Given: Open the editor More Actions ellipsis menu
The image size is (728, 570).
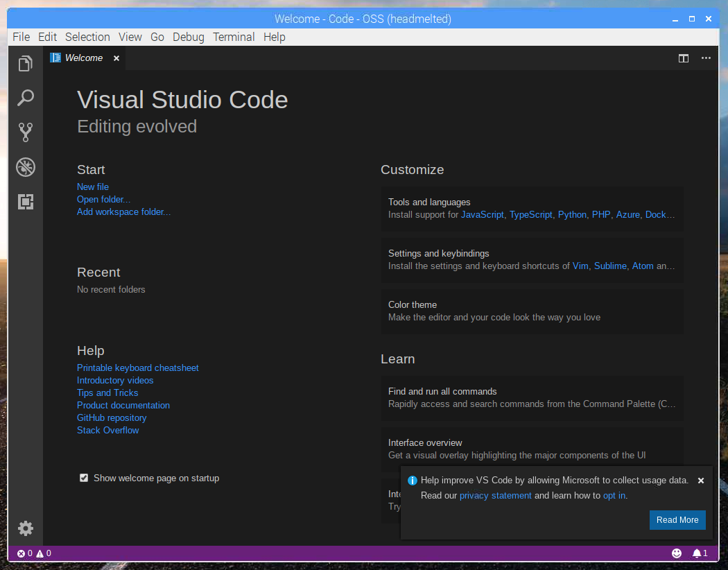Looking at the screenshot, I should point(706,58).
